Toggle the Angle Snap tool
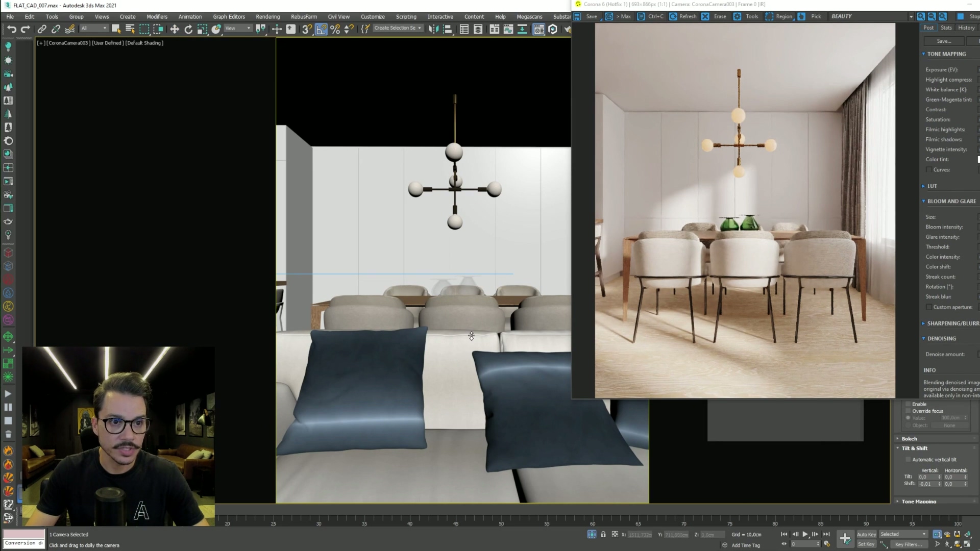Screen dimensions: 980x551 (x=321, y=29)
